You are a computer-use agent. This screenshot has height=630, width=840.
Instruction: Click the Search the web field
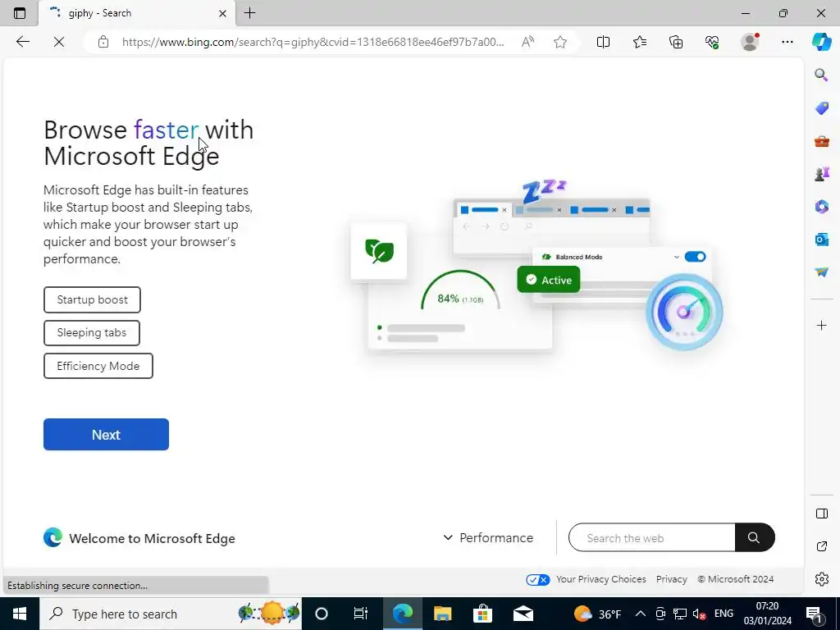point(651,537)
